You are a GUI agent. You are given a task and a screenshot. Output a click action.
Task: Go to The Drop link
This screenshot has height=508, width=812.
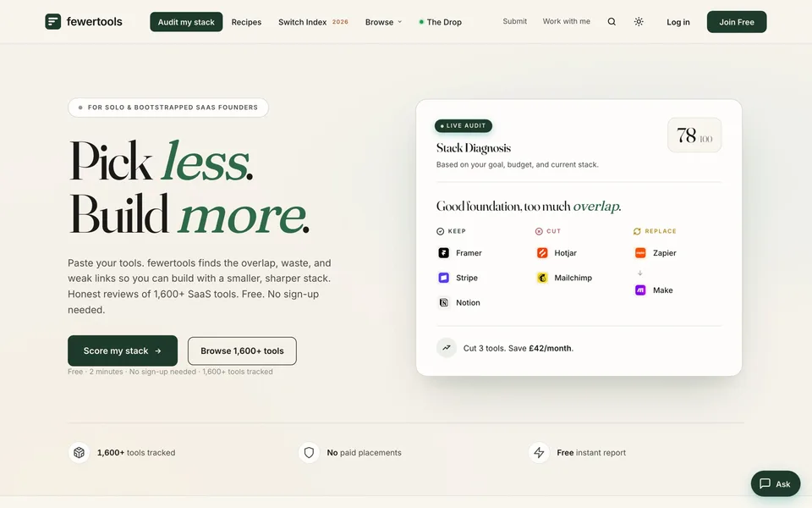click(x=440, y=22)
